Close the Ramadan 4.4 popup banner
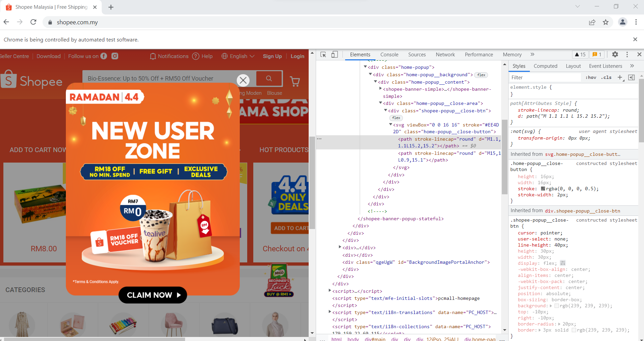 (x=243, y=80)
